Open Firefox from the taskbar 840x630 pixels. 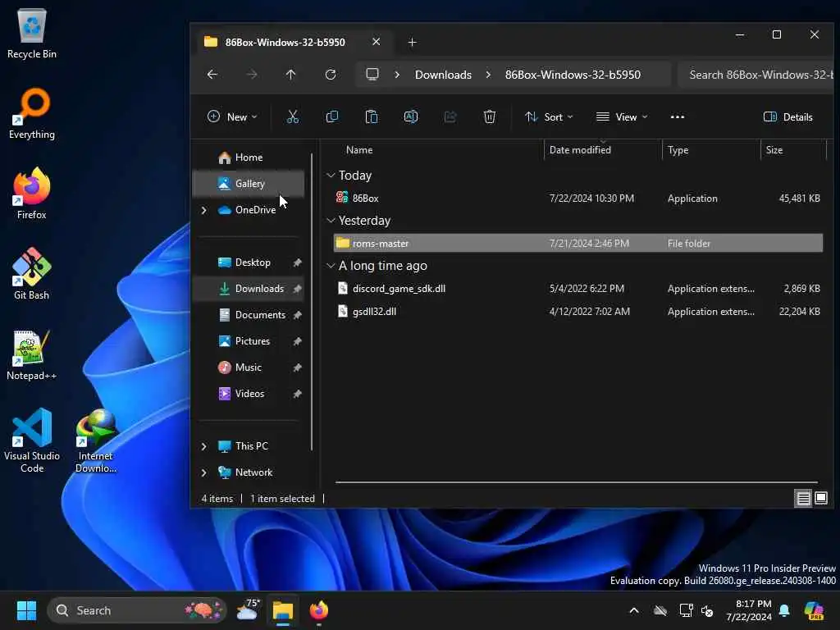pos(319,610)
